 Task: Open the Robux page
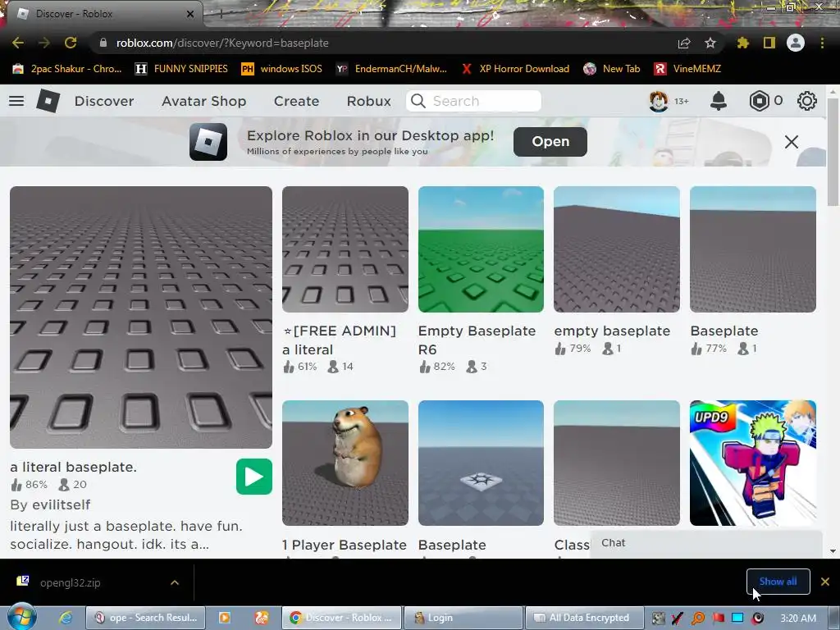(x=368, y=101)
